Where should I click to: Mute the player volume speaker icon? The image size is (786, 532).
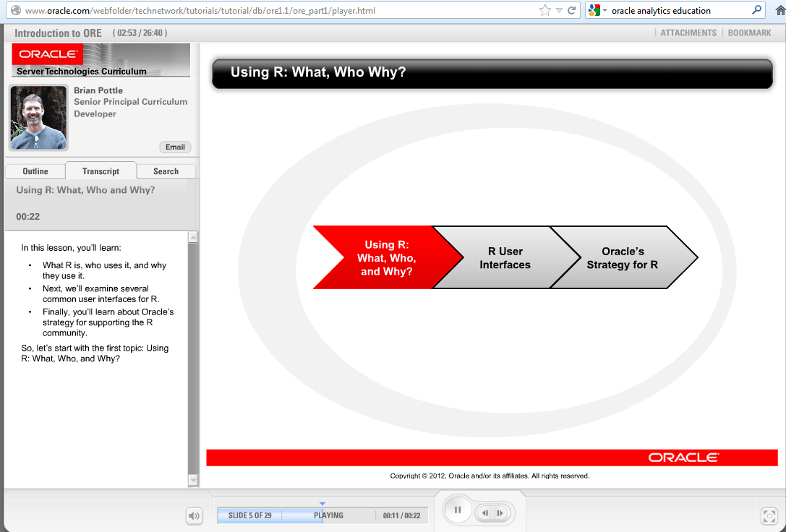(x=194, y=515)
